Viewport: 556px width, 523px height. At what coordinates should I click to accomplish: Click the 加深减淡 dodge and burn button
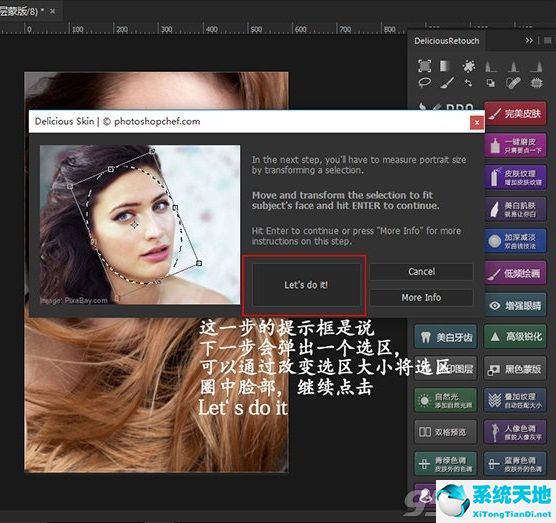[x=515, y=241]
